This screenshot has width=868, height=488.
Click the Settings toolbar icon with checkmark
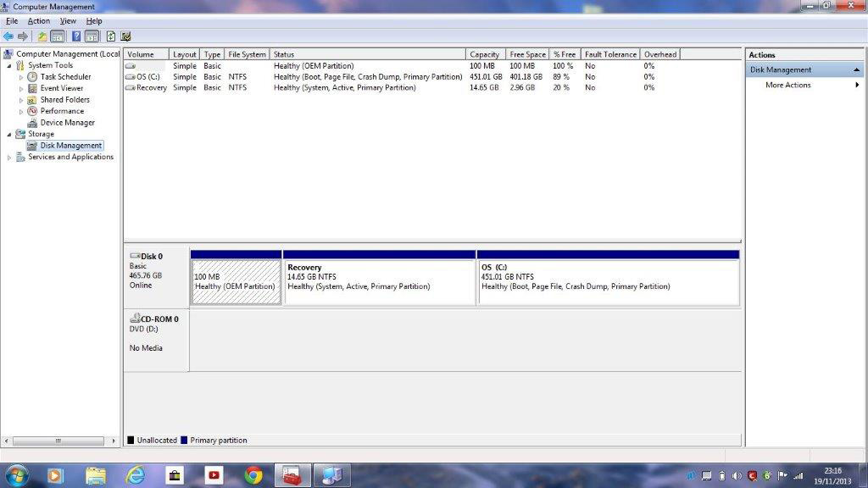pyautogui.click(x=125, y=36)
